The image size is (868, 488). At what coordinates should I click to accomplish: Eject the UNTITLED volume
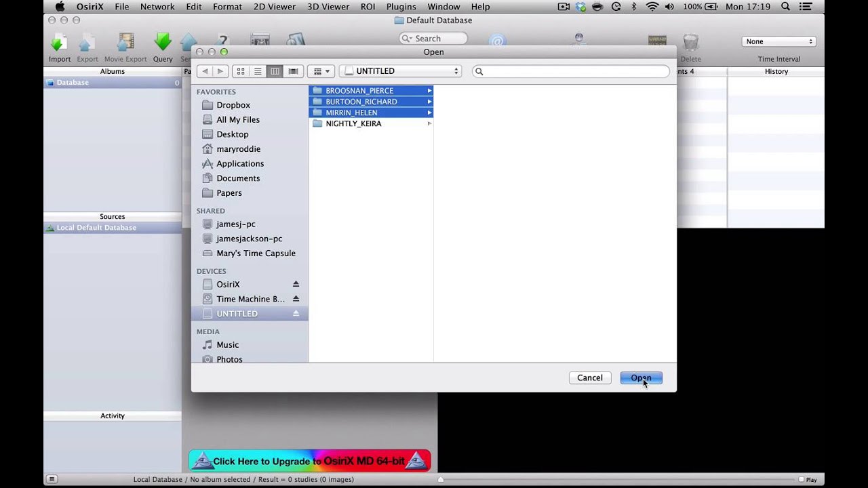(296, 313)
